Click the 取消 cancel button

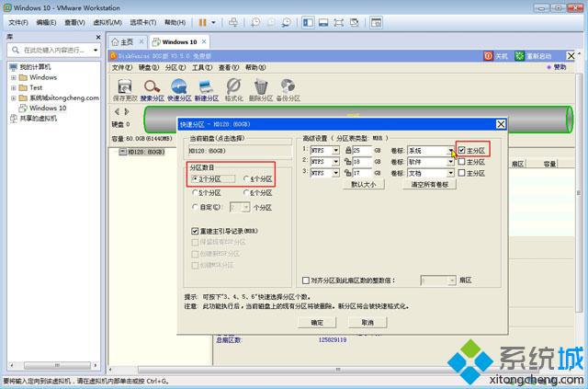point(367,323)
